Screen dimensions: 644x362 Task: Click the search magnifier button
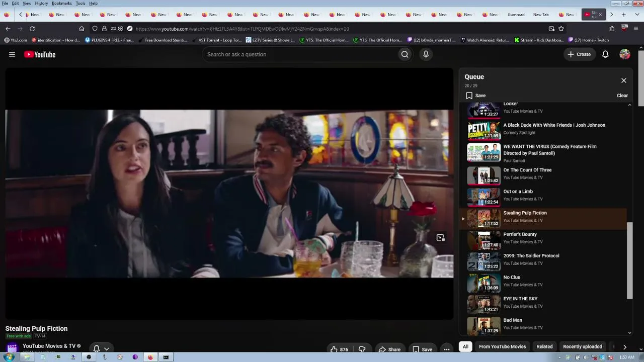[405, 54]
